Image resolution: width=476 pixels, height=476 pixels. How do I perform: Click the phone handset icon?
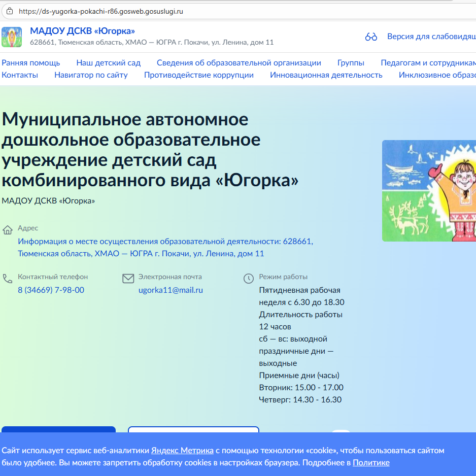8,279
